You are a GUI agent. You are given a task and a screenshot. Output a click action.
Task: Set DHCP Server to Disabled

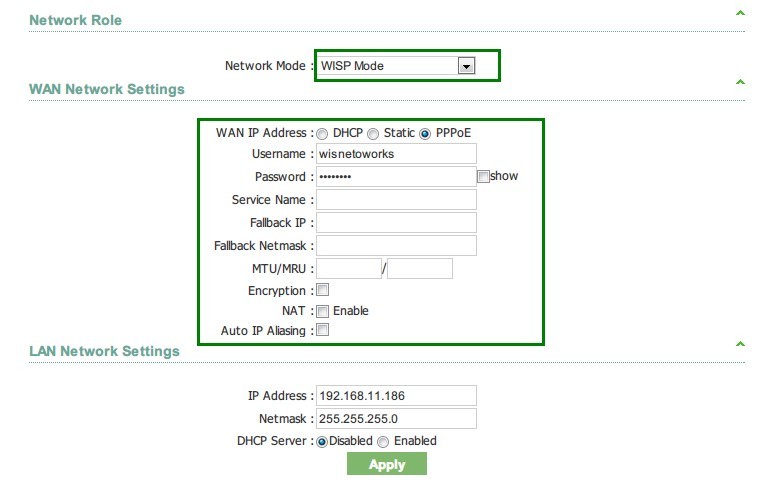click(x=322, y=441)
